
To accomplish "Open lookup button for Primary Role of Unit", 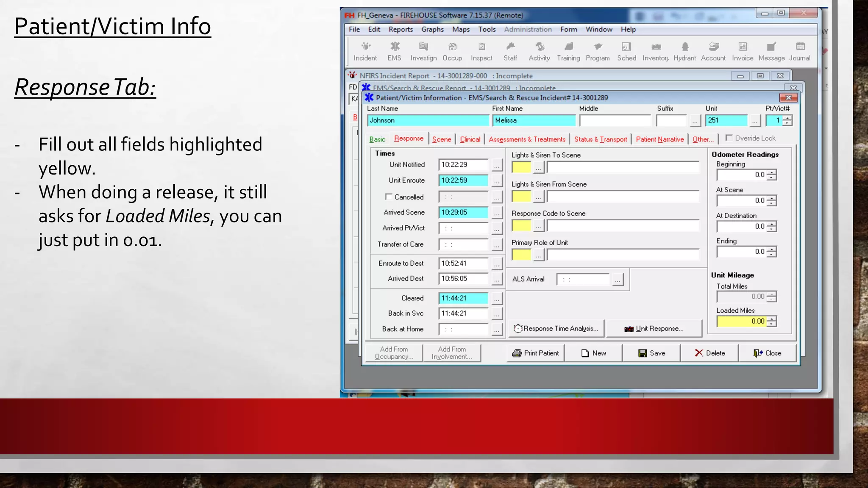I will tap(538, 255).
